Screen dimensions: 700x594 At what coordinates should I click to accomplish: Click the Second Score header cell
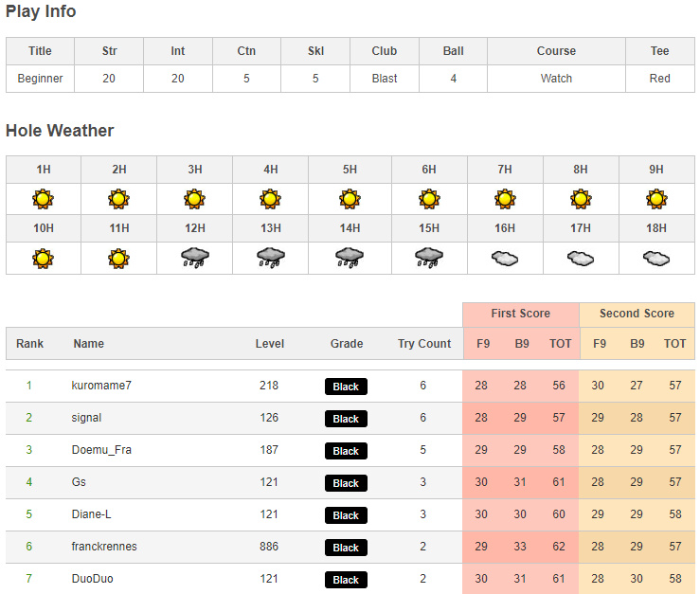pyautogui.click(x=637, y=314)
